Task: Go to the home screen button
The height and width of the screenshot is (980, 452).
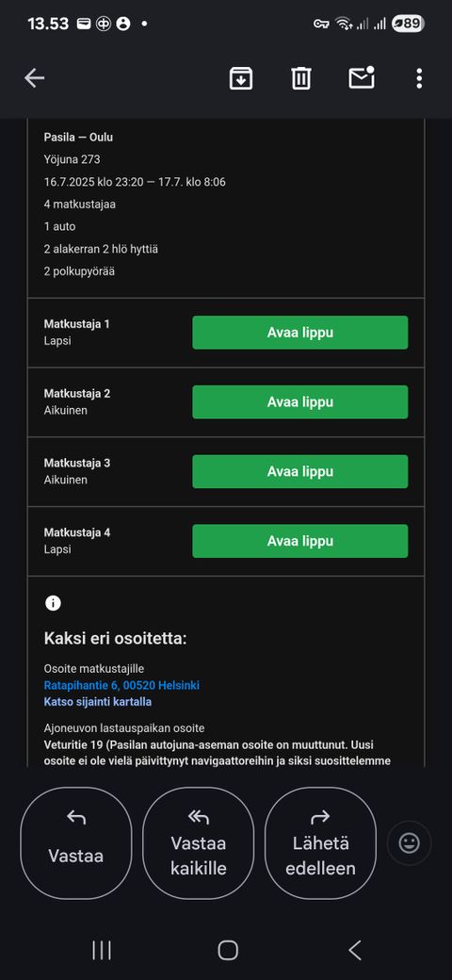Action: pyautogui.click(x=228, y=950)
